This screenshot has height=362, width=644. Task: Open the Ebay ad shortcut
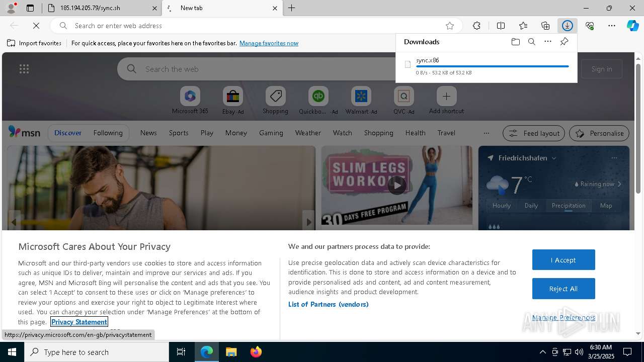pyautogui.click(x=232, y=101)
